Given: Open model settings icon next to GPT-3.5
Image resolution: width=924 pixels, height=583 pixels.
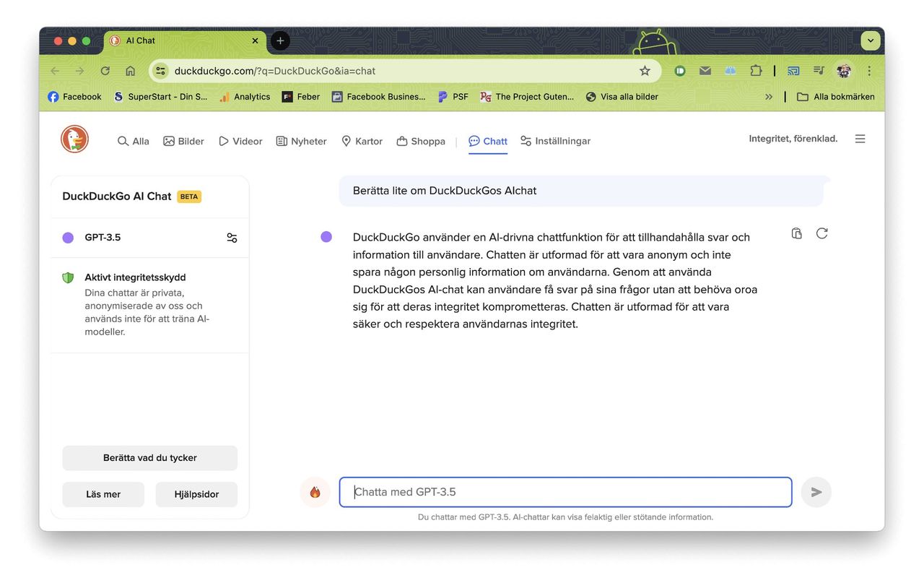Looking at the screenshot, I should coord(232,238).
